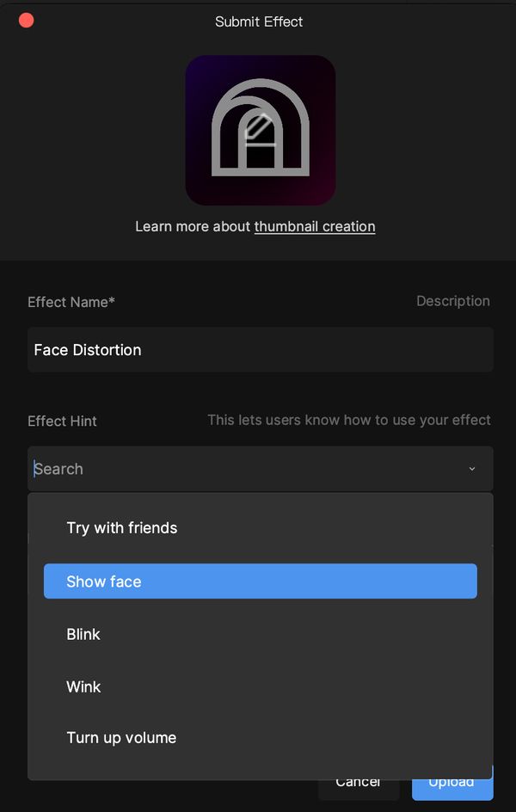Close the Submit Effect dialog
This screenshot has width=516, height=812.
click(26, 20)
